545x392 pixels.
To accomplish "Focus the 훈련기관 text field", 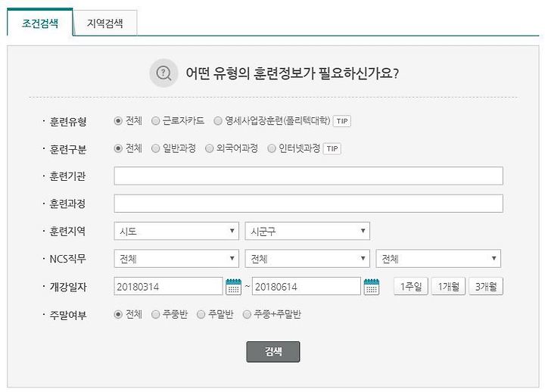I will click(x=308, y=176).
